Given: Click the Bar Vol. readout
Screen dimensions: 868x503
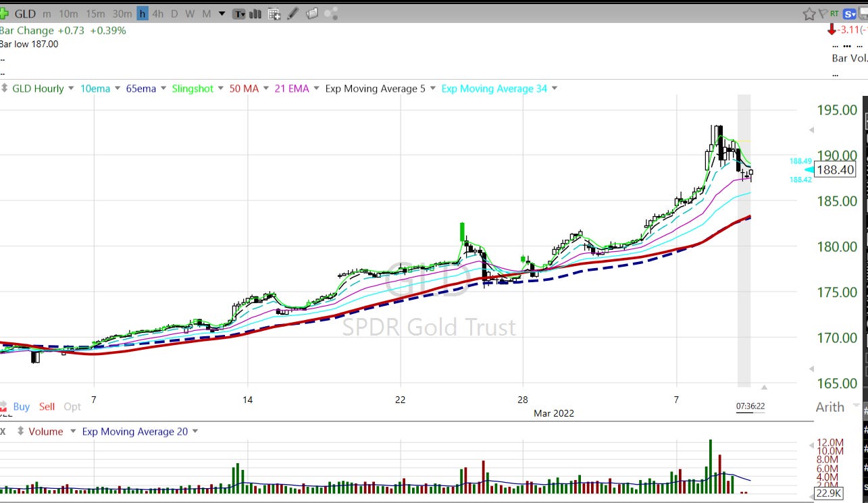Looking at the screenshot, I should tap(849, 58).
